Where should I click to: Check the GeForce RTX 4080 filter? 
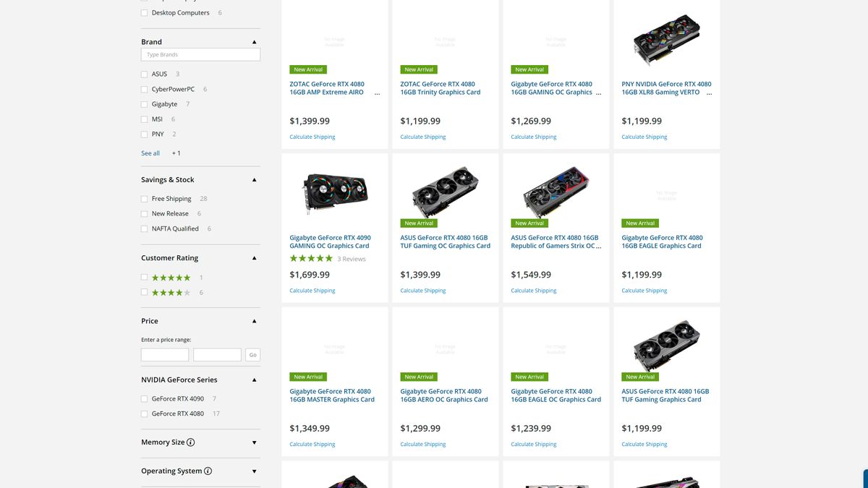[x=145, y=414]
